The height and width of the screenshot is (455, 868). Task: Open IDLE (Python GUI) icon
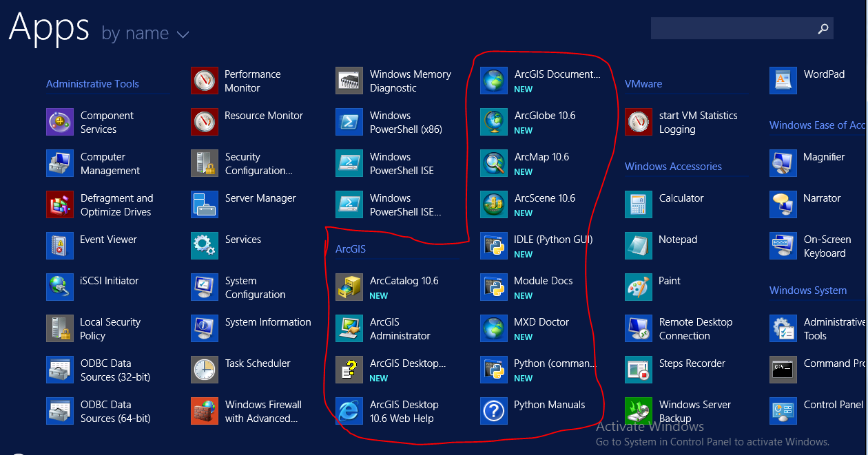click(x=494, y=246)
